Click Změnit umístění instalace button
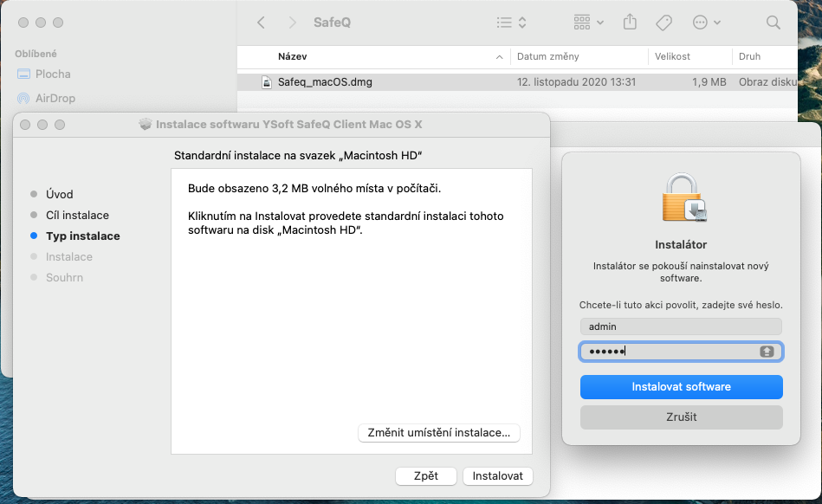The image size is (822, 504). coord(439,433)
